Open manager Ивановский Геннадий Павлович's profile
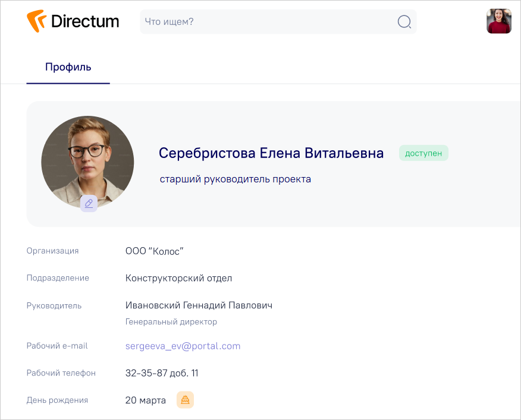The image size is (521, 420). click(x=199, y=305)
